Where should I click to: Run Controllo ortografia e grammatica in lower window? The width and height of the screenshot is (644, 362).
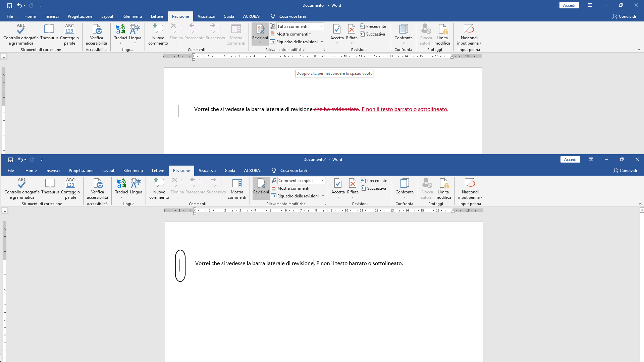pyautogui.click(x=22, y=189)
